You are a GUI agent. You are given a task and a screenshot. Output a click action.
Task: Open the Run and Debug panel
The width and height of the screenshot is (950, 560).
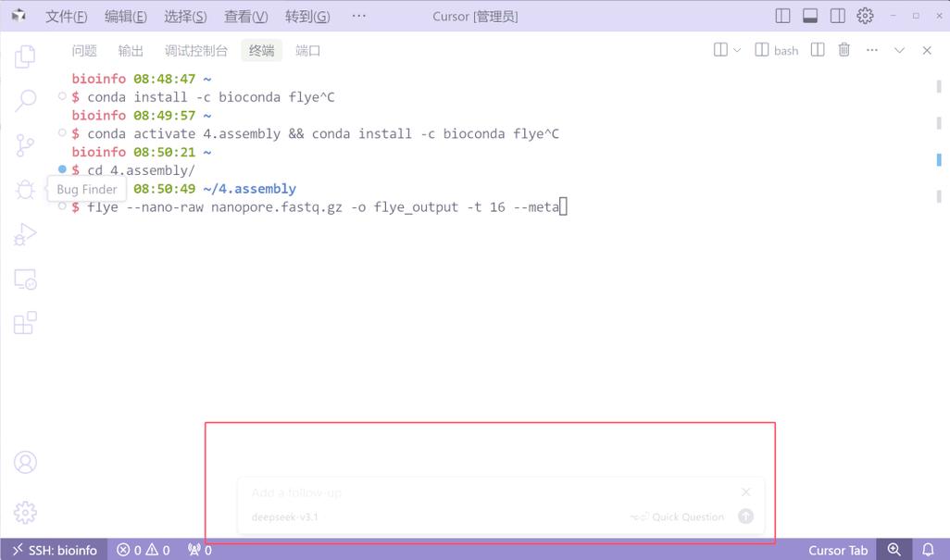coord(25,233)
